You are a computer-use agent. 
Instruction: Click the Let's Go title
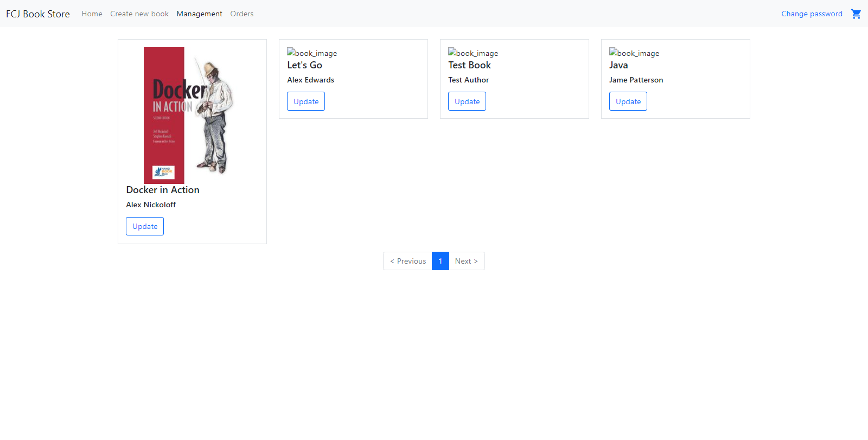[x=305, y=65]
